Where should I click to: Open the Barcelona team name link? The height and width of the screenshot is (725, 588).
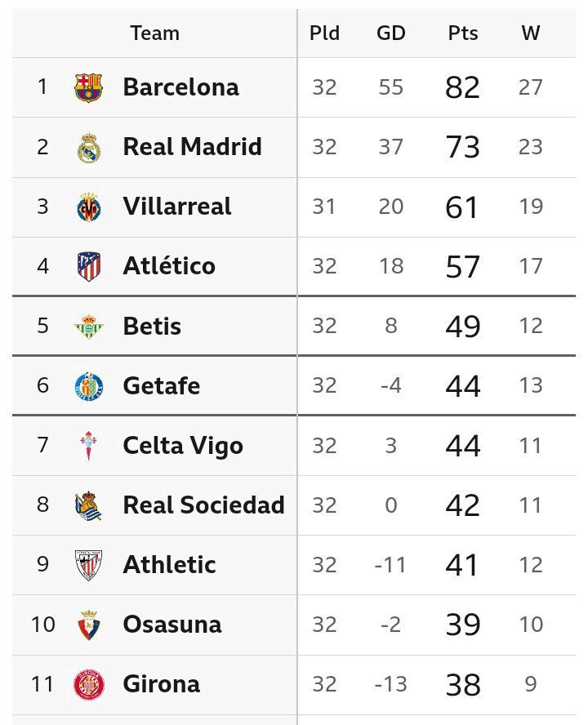pyautogui.click(x=180, y=87)
